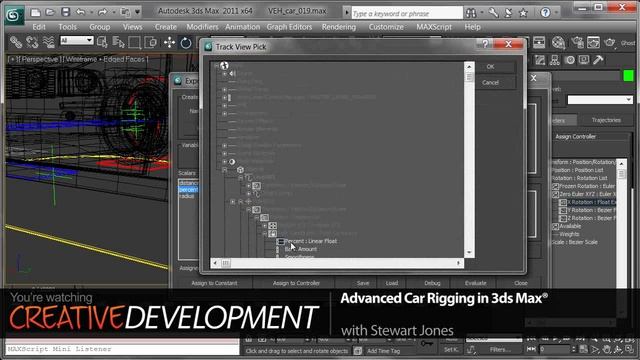Open Rendered Frame Window icon
The width and height of the screenshot is (640, 360).
click(593, 42)
